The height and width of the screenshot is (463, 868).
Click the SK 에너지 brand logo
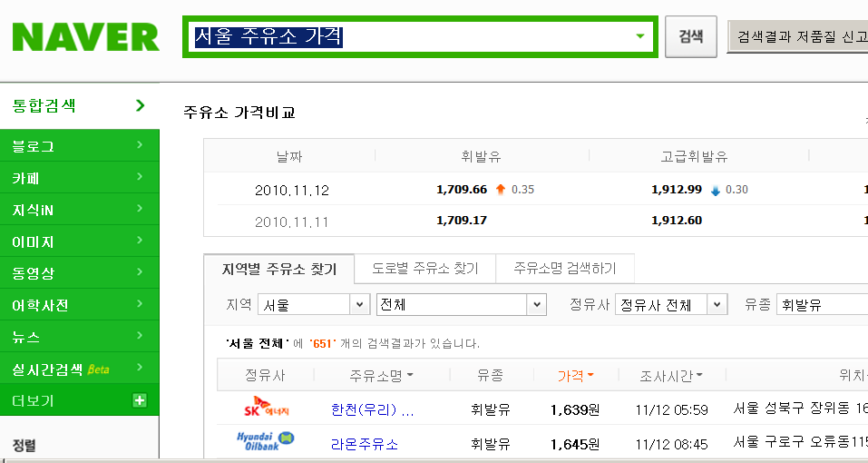267,407
